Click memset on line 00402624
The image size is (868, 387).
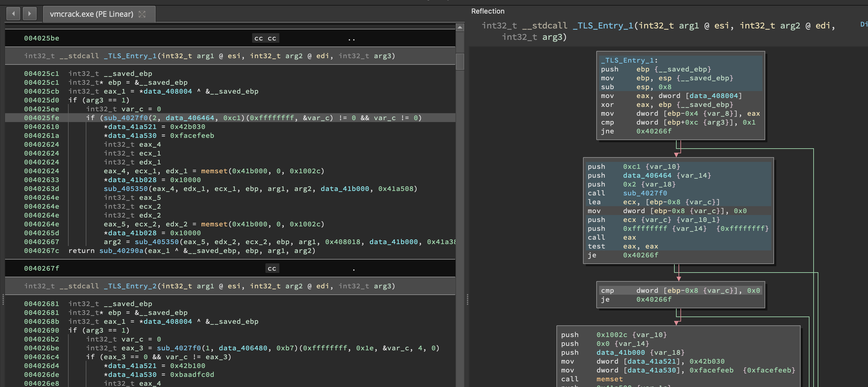(214, 171)
